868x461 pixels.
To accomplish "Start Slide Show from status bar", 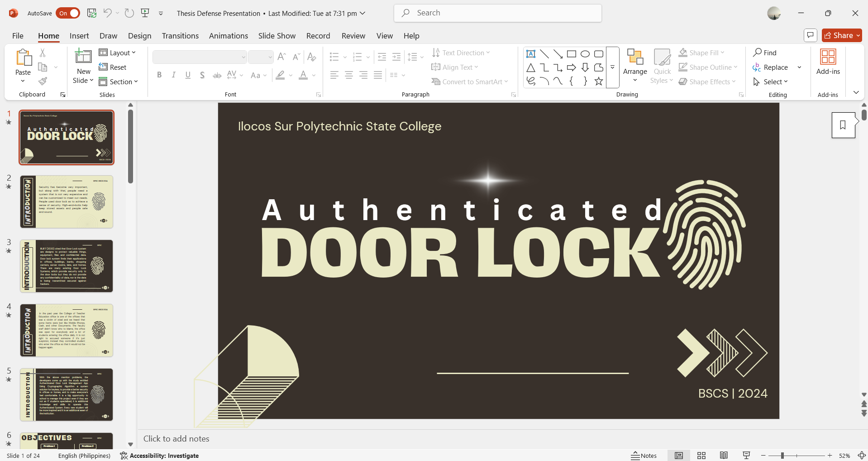I will 746,456.
